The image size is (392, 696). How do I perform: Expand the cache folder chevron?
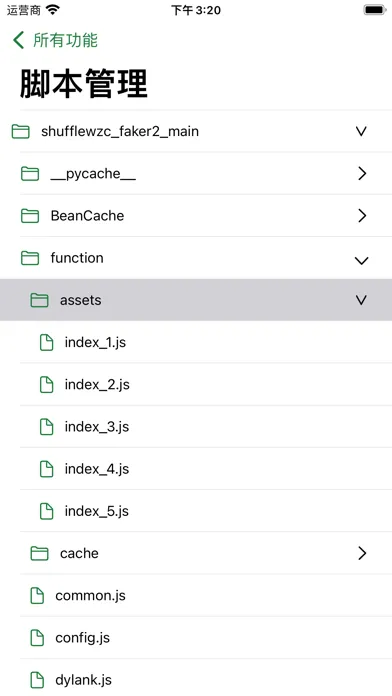(x=362, y=553)
